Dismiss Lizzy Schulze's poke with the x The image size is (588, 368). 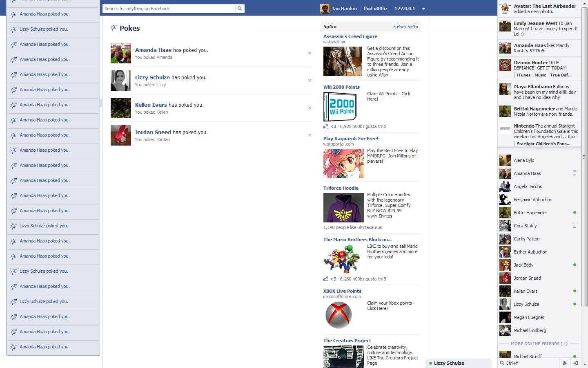point(310,80)
